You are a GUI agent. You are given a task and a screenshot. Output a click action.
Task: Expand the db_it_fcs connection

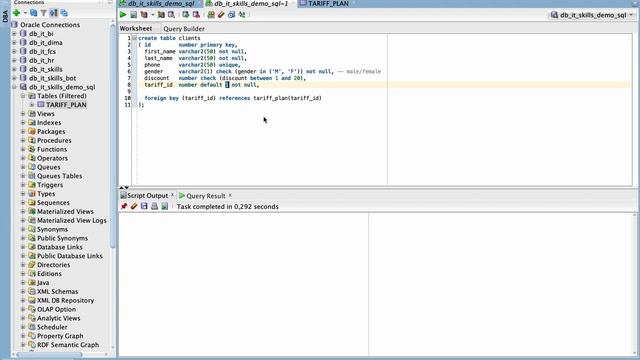14,52
